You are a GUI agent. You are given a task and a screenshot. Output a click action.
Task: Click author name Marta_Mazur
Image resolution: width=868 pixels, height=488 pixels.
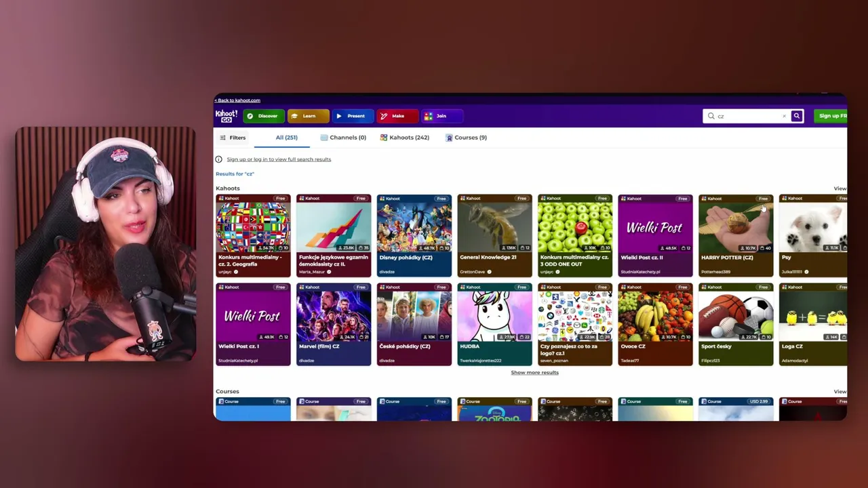[312, 272]
